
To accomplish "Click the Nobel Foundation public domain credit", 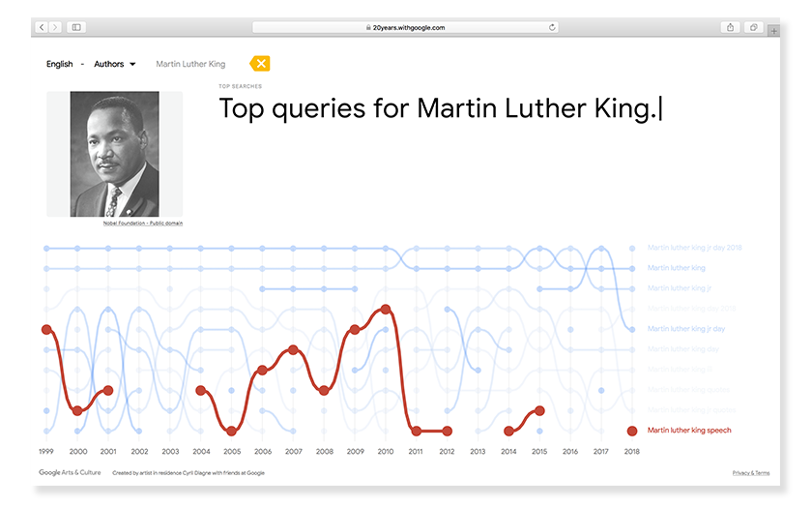I will [x=143, y=223].
